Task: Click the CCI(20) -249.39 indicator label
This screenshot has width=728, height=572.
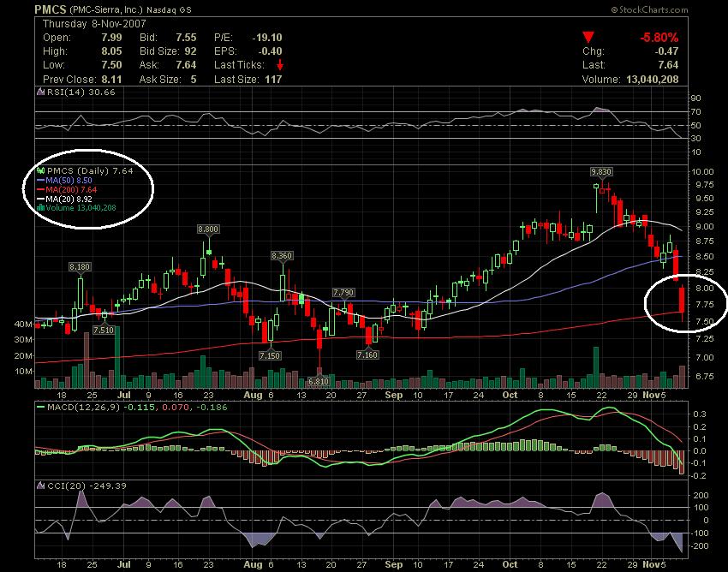Action: [x=87, y=486]
